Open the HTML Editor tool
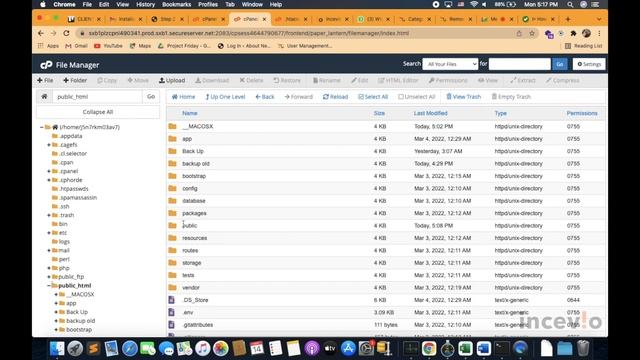Image resolution: width=640 pixels, height=360 pixels. point(398,80)
